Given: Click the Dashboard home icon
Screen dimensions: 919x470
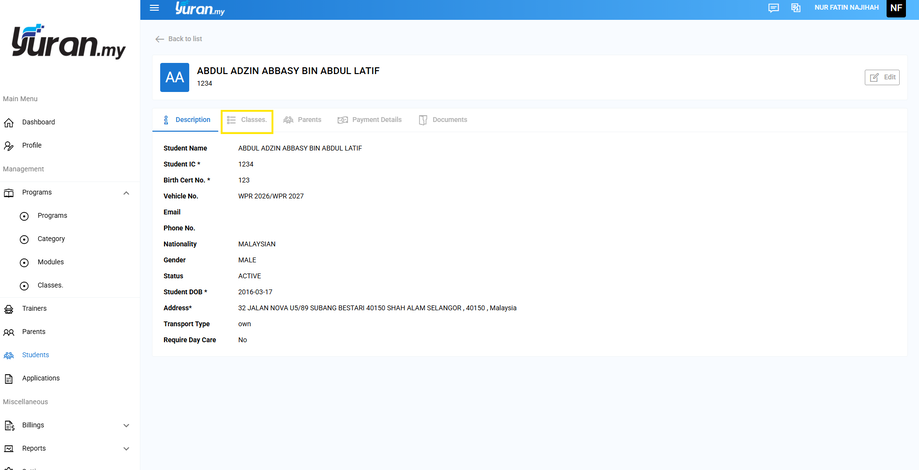Looking at the screenshot, I should [8, 122].
